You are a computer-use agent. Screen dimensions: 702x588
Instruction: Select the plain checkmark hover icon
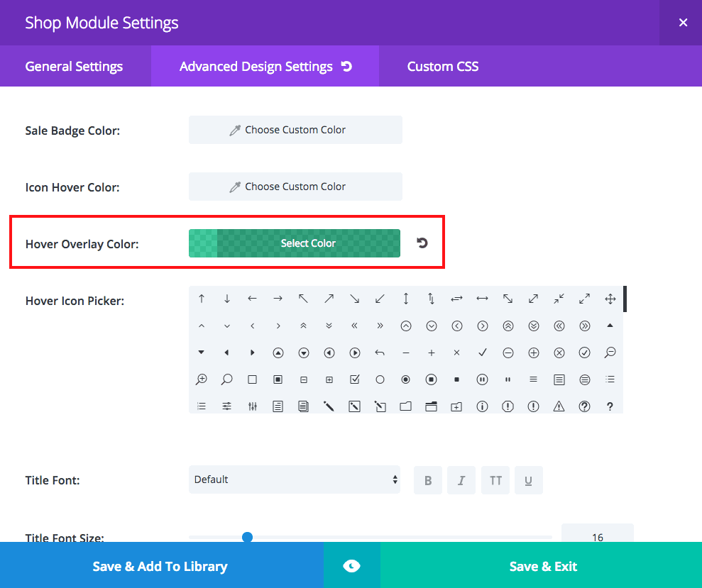pyautogui.click(x=483, y=353)
